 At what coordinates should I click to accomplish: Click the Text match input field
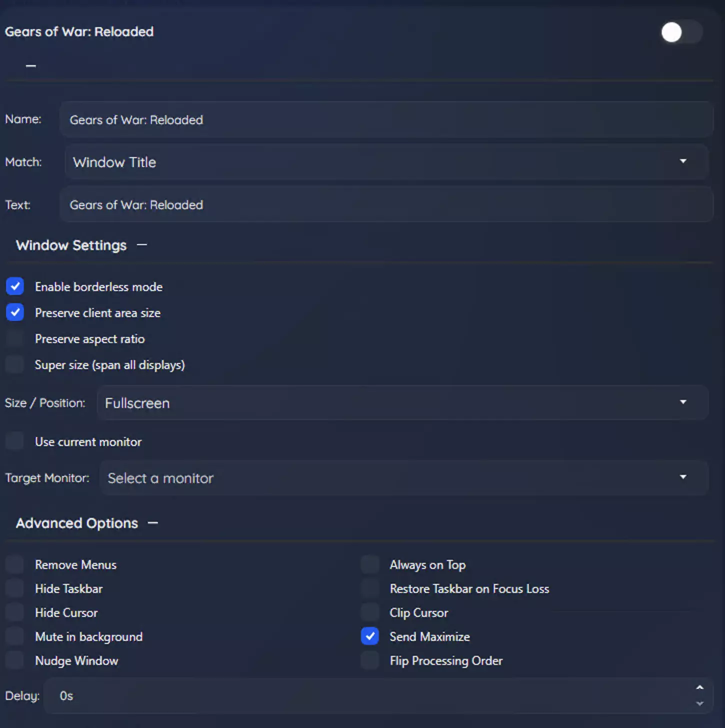pos(386,205)
